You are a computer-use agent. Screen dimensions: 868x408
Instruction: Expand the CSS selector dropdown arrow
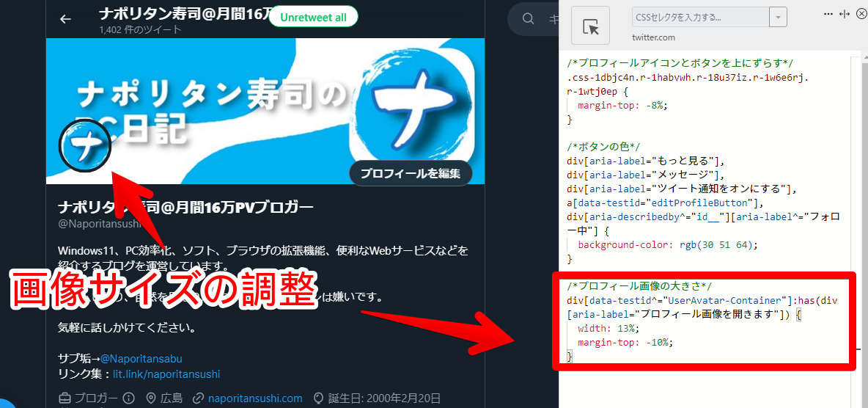pos(779,17)
